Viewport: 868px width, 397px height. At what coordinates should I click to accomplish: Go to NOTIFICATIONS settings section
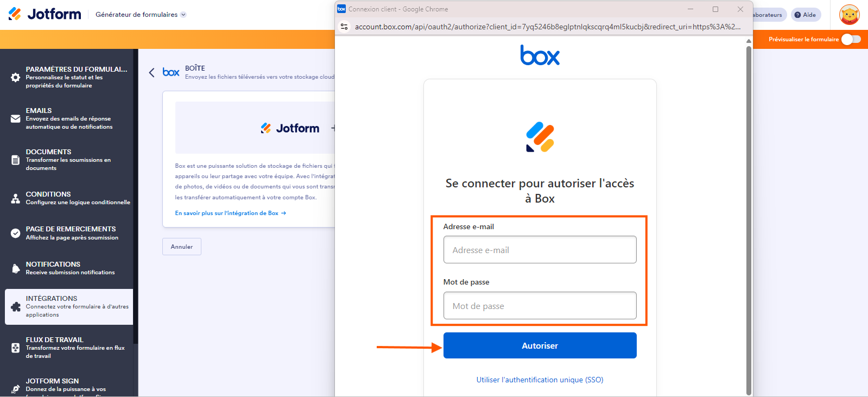[69, 268]
